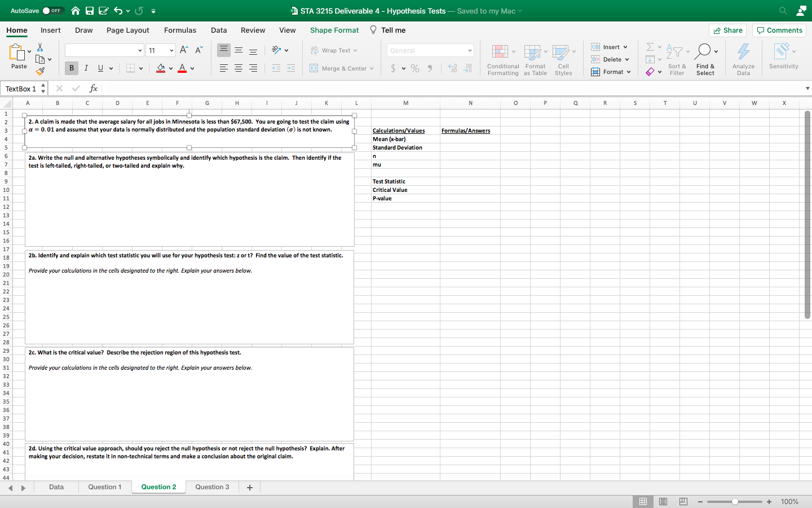
Task: Expand the Wrap Text dropdown arrow
Action: pyautogui.click(x=355, y=51)
